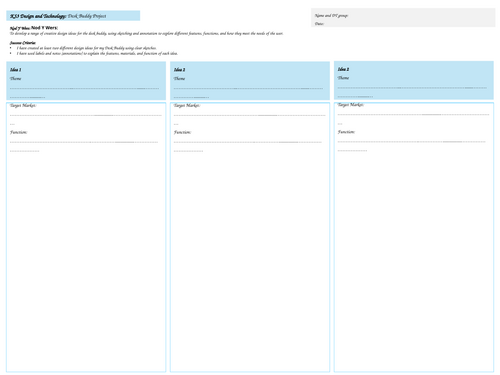
Task: Click the 'Theme' label in the right-hand column
Action: point(343,78)
